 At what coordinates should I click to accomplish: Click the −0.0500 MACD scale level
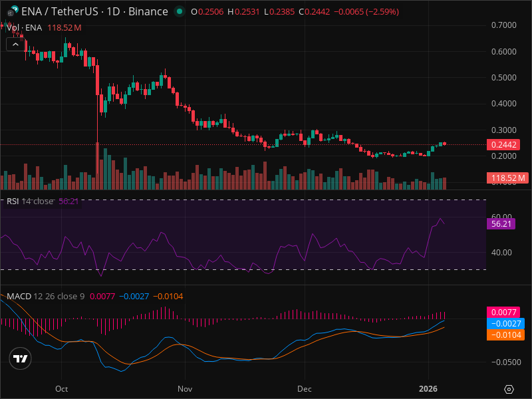506,362
